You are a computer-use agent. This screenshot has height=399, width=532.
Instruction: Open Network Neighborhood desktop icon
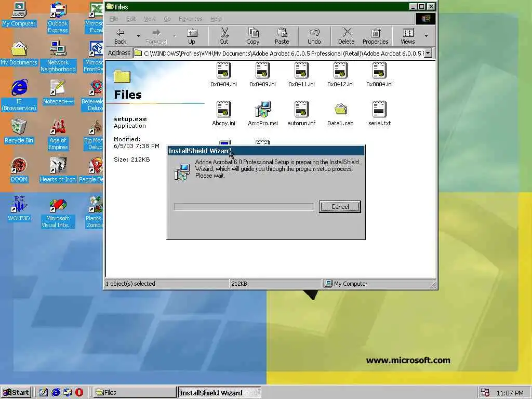(58, 57)
